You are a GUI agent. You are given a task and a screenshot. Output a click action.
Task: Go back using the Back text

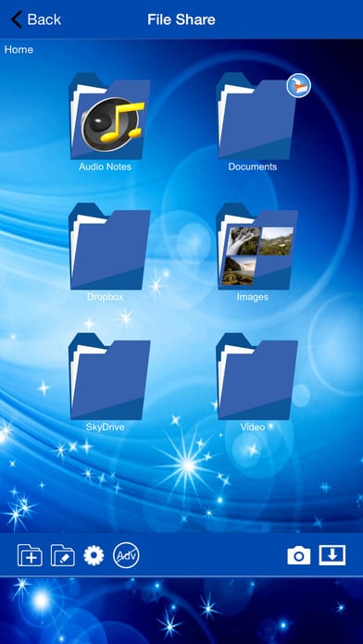coord(44,19)
